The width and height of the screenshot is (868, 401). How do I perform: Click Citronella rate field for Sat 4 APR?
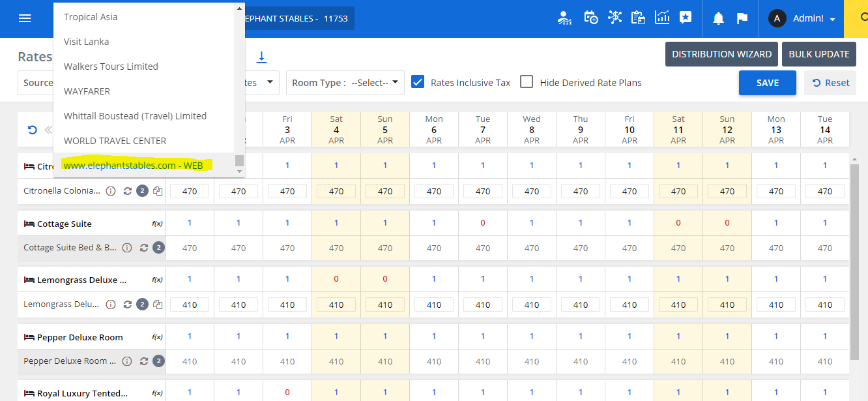point(336,191)
